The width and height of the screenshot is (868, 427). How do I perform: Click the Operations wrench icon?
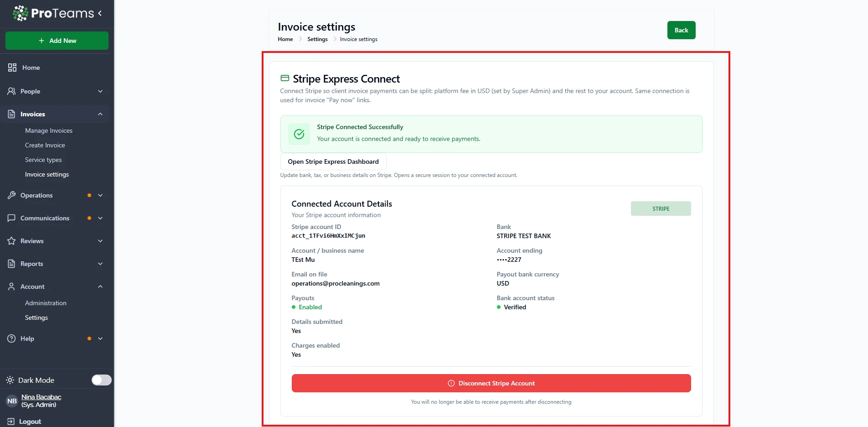(12, 195)
